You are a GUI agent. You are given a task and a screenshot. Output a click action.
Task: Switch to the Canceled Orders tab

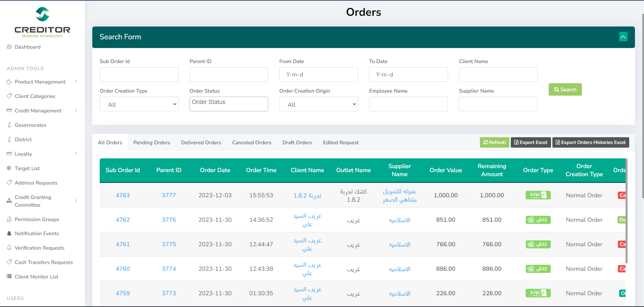(252, 143)
